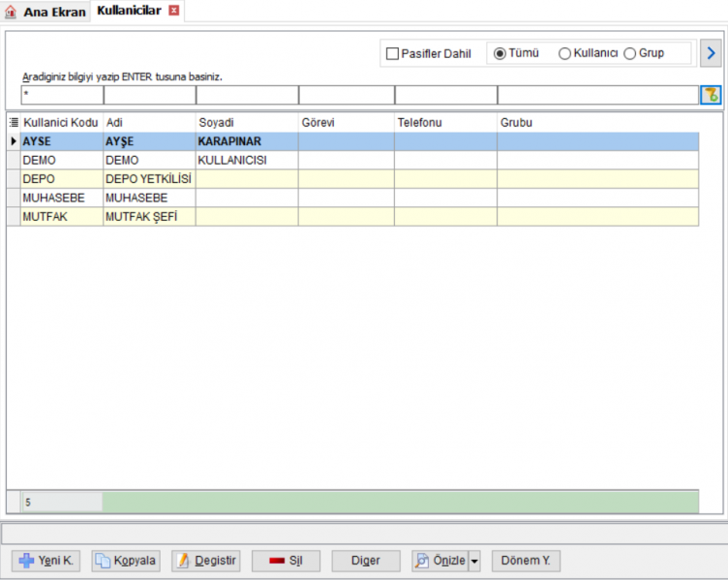The width and height of the screenshot is (728, 580).
Task: Close the Kullanicilar tab with red X
Action: (174, 11)
